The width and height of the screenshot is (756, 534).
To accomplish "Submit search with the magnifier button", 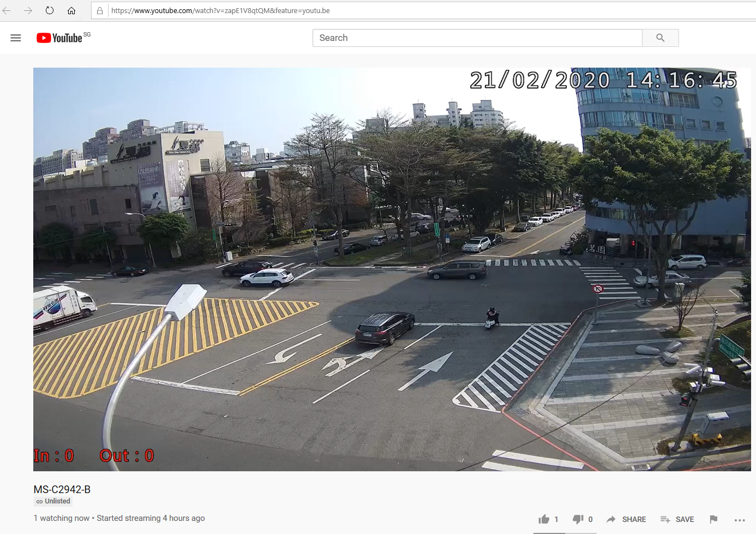I will click(x=661, y=38).
